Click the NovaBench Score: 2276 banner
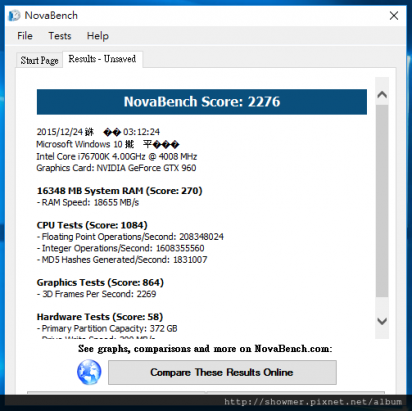 [x=202, y=102]
